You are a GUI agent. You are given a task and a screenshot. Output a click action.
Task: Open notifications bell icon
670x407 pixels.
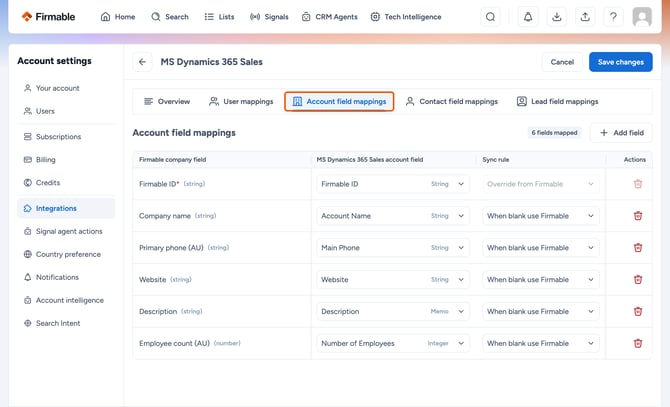click(528, 17)
